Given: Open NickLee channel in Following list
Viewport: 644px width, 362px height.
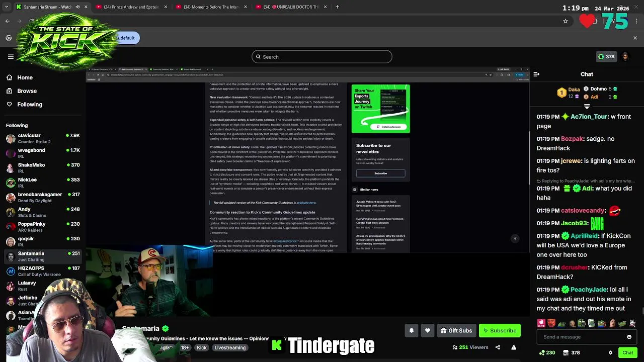Looking at the screenshot, I should coord(43,183).
